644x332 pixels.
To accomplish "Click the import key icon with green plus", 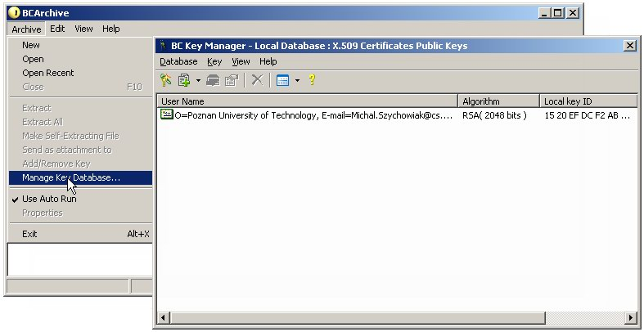I will coord(184,80).
